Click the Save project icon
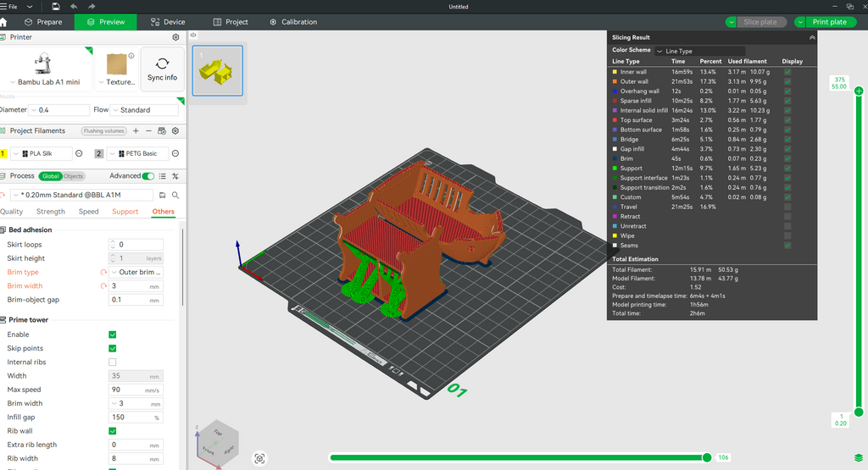The height and width of the screenshot is (470, 868). pos(56,6)
